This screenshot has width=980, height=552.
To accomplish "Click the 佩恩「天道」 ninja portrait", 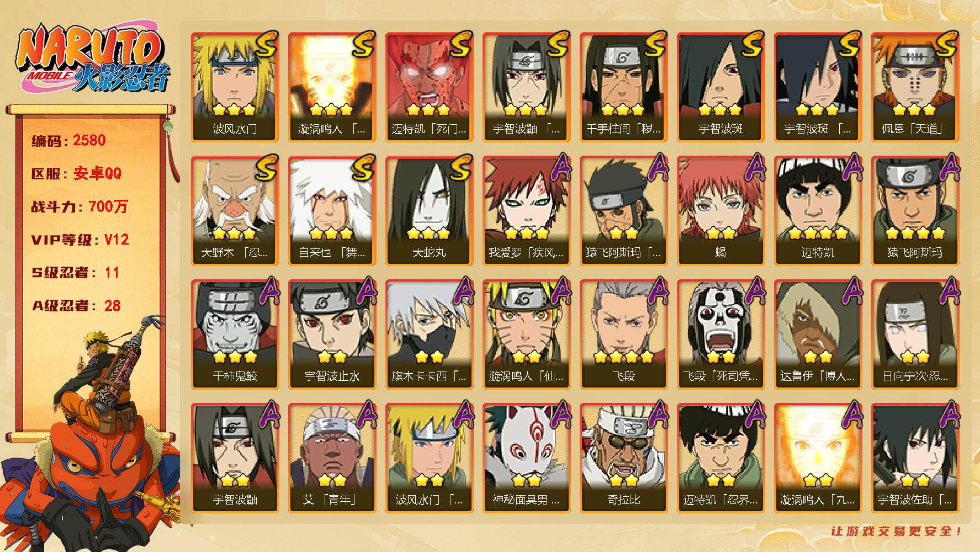I will point(915,87).
